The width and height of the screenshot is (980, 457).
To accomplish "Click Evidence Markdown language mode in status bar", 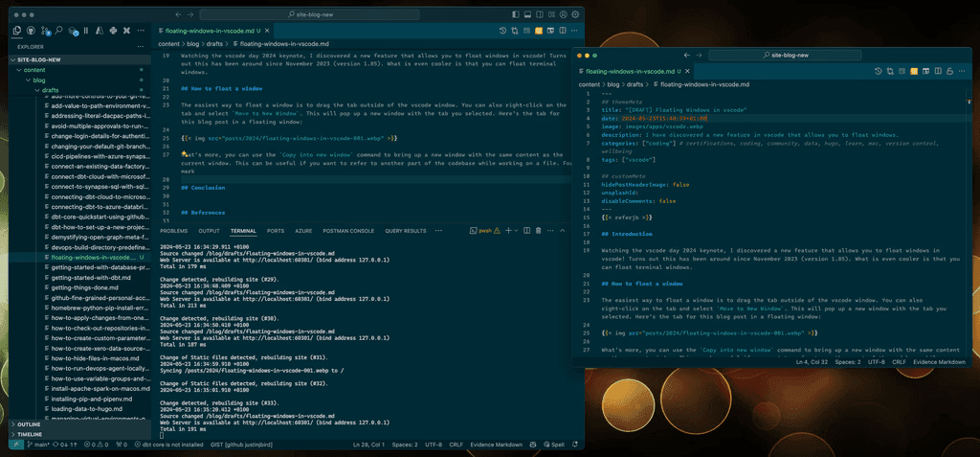I will 495,445.
